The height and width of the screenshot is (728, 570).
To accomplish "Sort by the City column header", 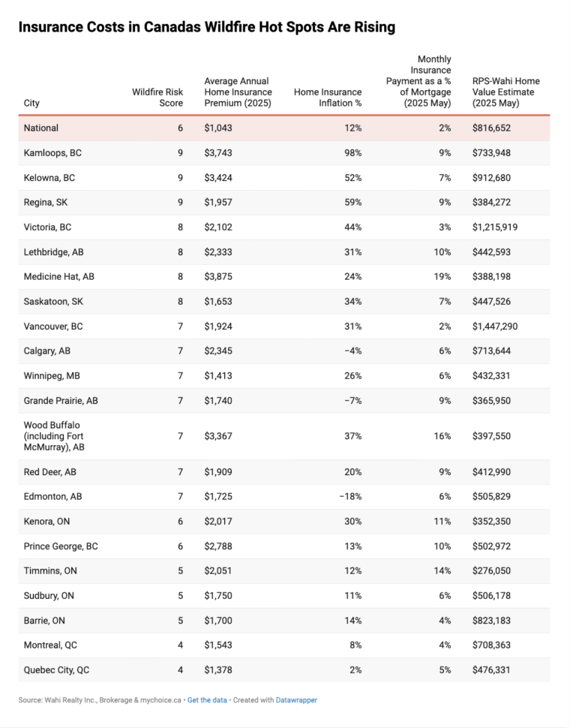I will pyautogui.click(x=31, y=103).
